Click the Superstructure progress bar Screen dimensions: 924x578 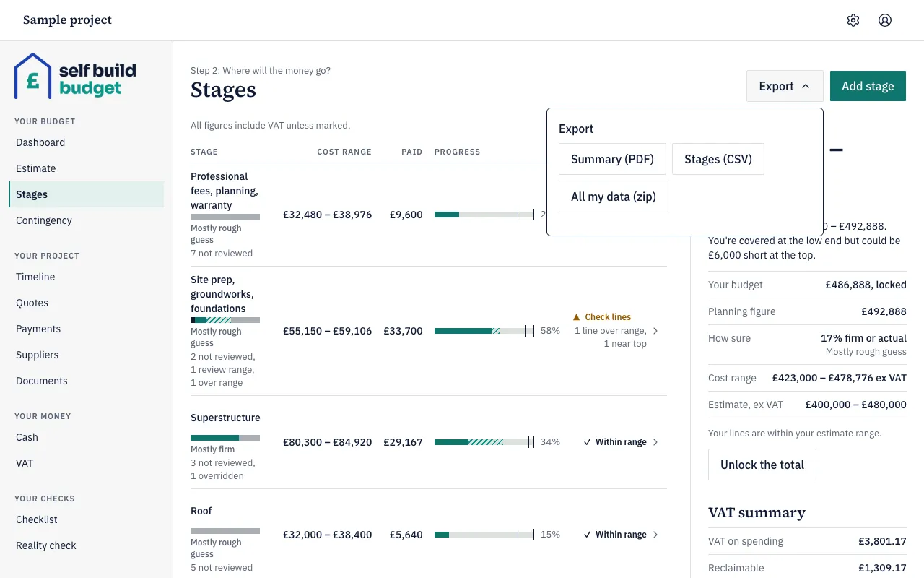tap(484, 442)
